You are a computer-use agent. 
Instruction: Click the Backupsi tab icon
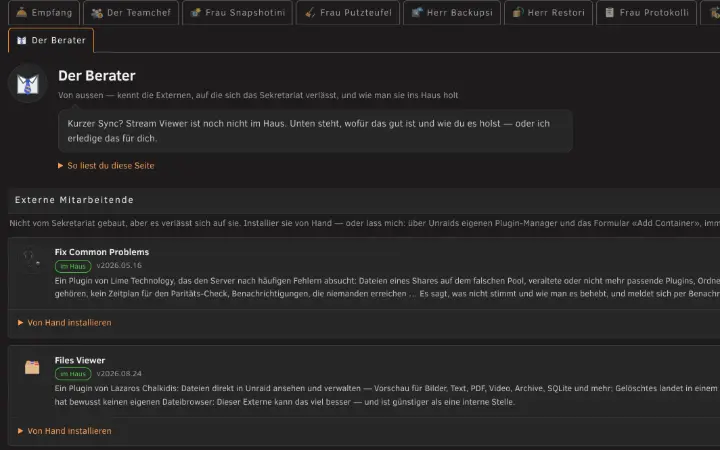click(x=416, y=12)
